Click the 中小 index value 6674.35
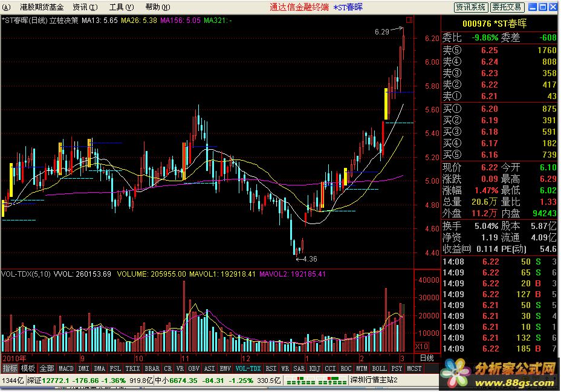 pyautogui.click(x=183, y=381)
